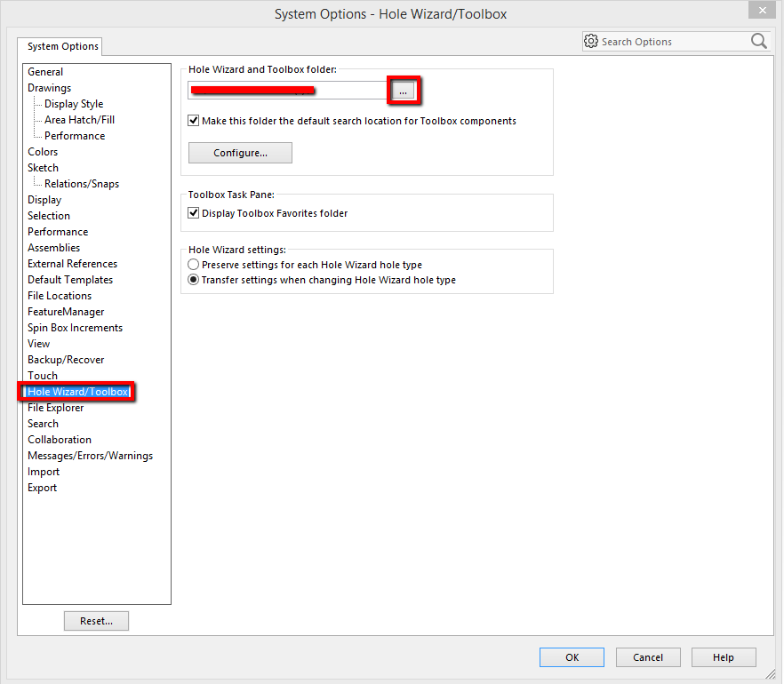The image size is (784, 684).
Task: Close the System Options dialog window
Action: pos(762,10)
